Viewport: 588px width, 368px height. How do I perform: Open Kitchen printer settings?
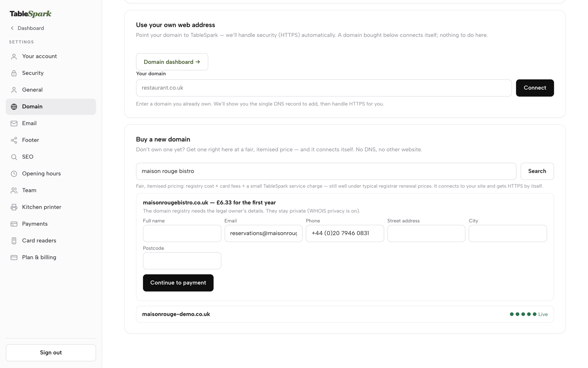click(51, 207)
